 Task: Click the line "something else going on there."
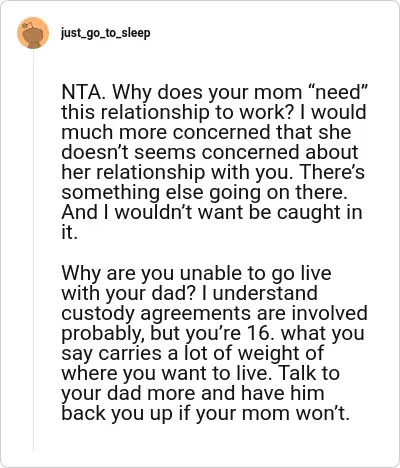point(204,192)
